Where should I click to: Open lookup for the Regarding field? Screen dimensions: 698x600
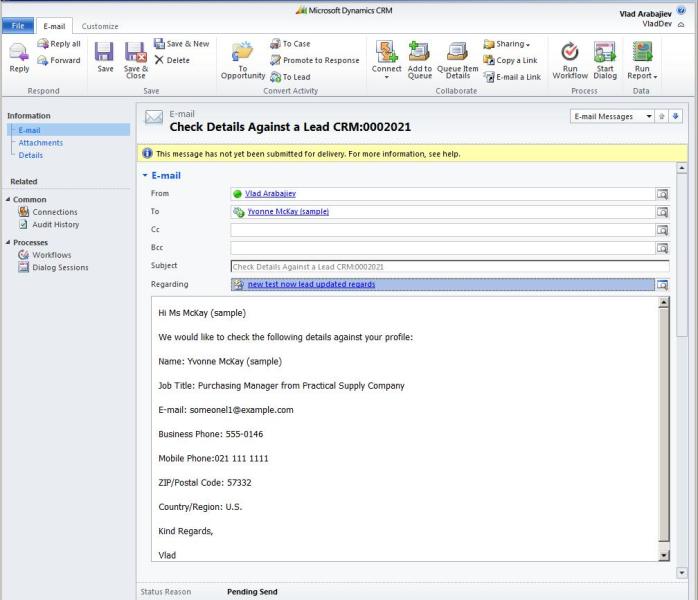click(x=662, y=285)
